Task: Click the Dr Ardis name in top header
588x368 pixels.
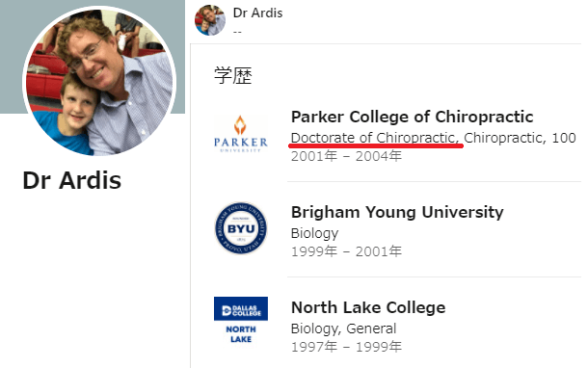Action: pos(257,13)
